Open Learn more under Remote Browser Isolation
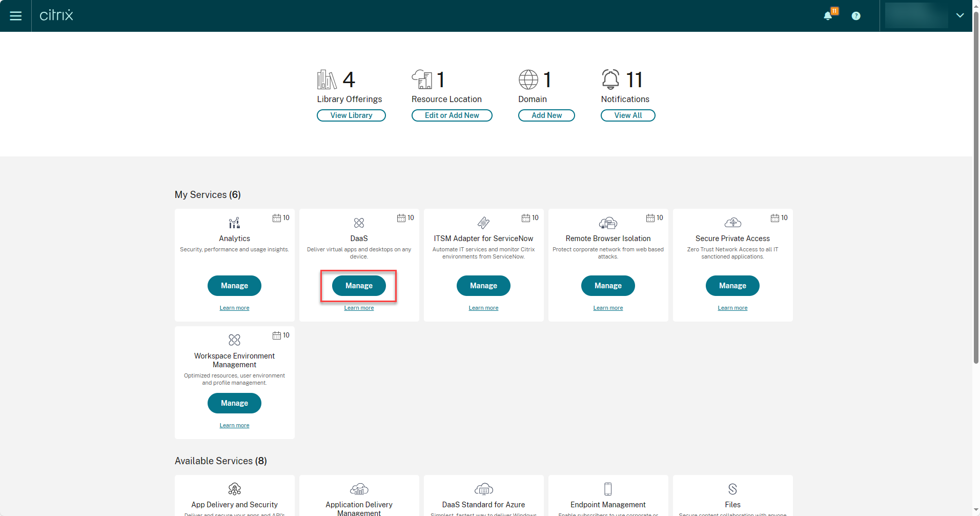This screenshot has width=980, height=516. [608, 308]
